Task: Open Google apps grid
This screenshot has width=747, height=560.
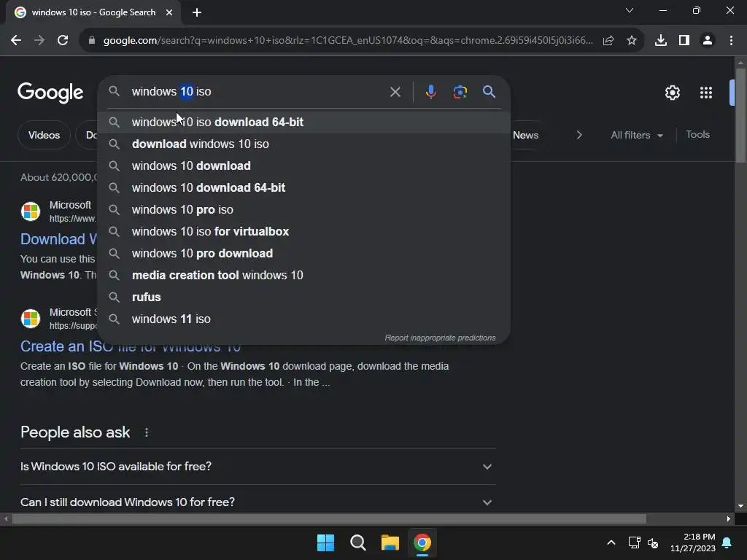Action: (706, 93)
